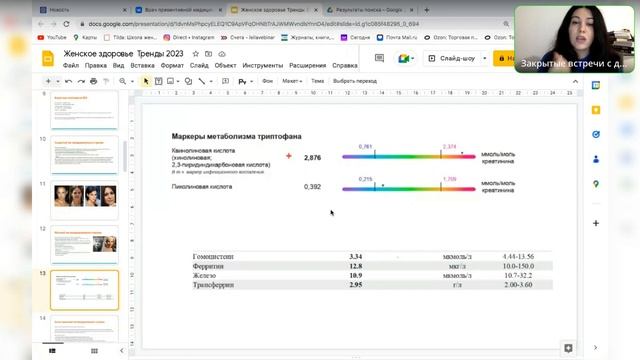Click the move-to-folder icon beside title
640x360 pixels.
pos(209,54)
